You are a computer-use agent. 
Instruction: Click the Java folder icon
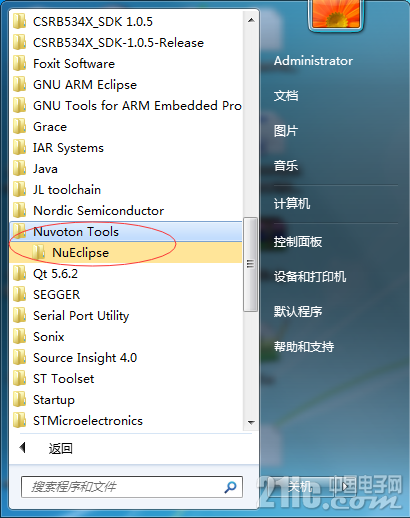point(20,168)
